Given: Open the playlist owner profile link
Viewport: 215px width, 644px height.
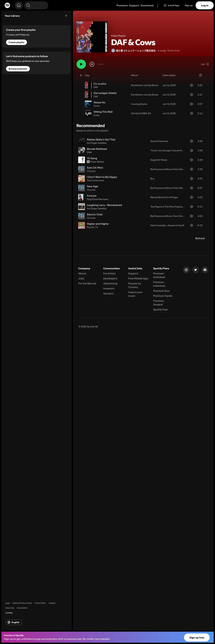Looking at the screenshot, I should [x=136, y=50].
